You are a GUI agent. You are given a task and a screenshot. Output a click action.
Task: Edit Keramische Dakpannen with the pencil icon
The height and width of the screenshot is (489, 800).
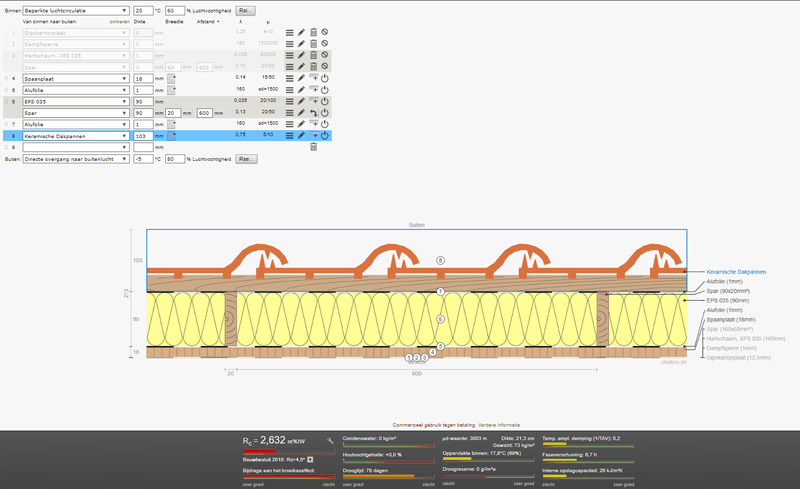(300, 135)
